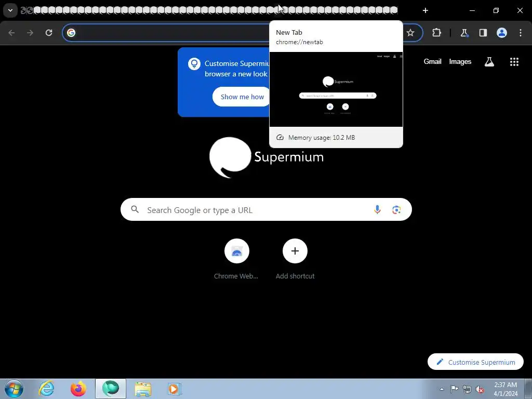
Task: Bookmark this tab with star icon
Action: click(410, 33)
